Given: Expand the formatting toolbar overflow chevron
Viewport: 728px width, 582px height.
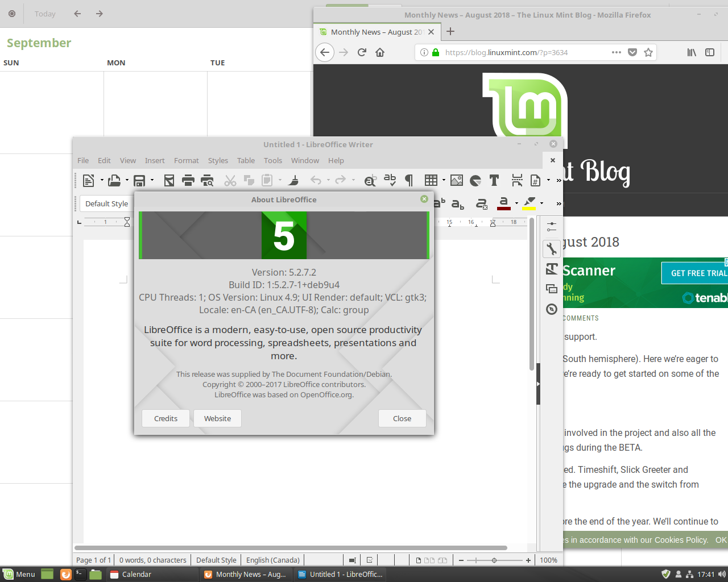Looking at the screenshot, I should click(559, 203).
